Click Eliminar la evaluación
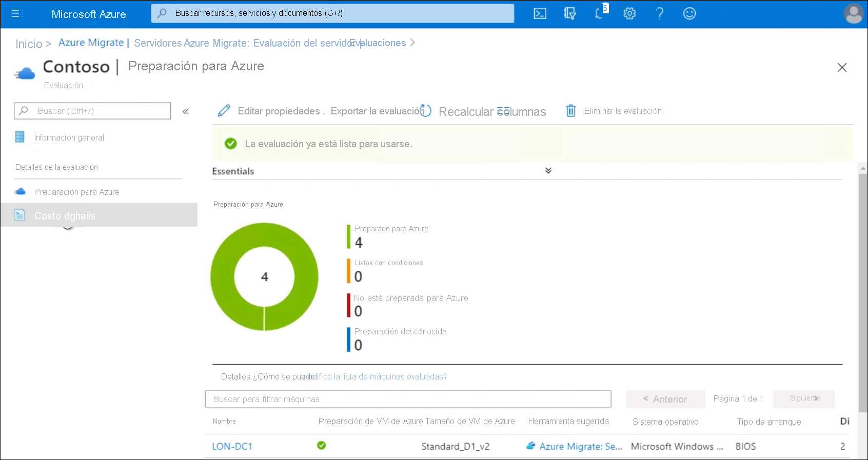Image resolution: width=868 pixels, height=460 pixels. 623,111
